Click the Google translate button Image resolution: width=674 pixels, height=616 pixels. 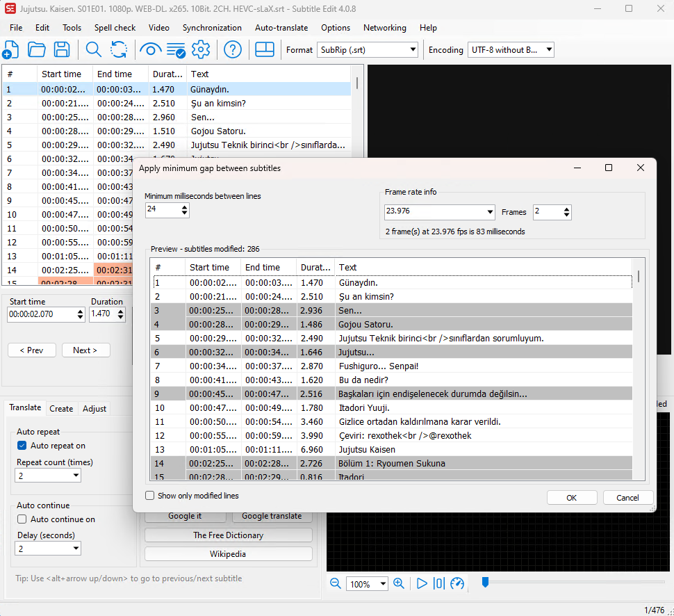(272, 516)
